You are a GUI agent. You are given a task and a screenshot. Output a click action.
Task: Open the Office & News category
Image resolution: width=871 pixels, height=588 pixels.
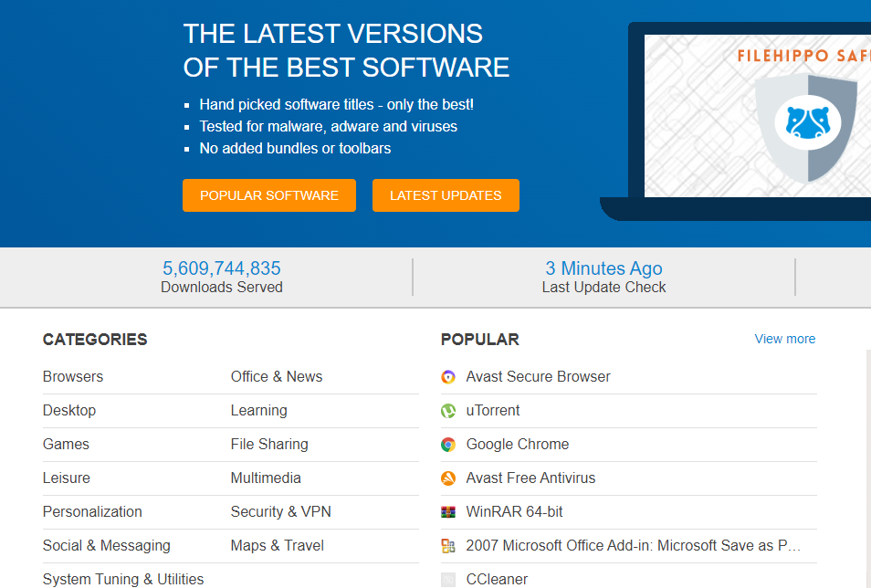point(277,377)
